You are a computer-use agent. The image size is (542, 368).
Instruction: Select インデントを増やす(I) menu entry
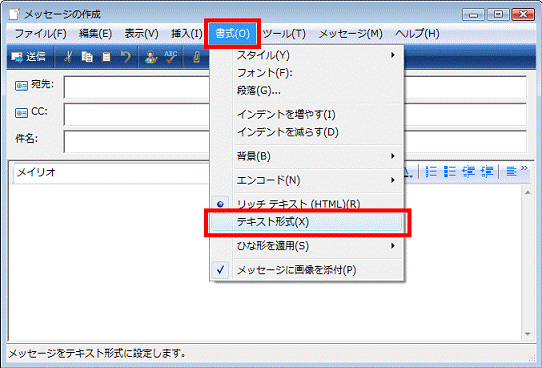click(306, 114)
